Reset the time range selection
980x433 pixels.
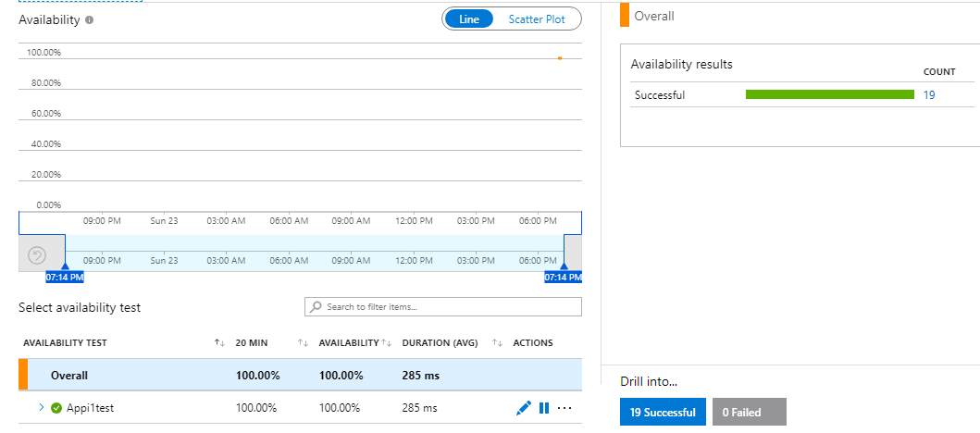[38, 255]
